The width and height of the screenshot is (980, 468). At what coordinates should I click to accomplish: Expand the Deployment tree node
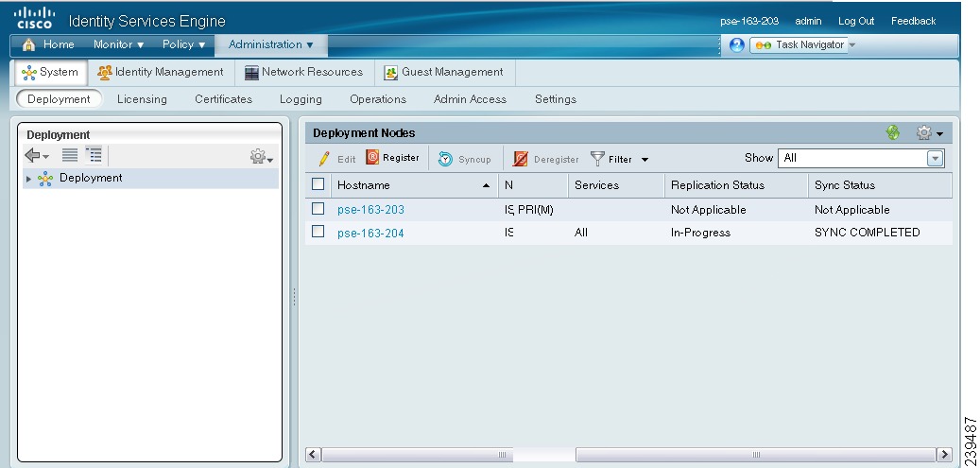pos(28,179)
